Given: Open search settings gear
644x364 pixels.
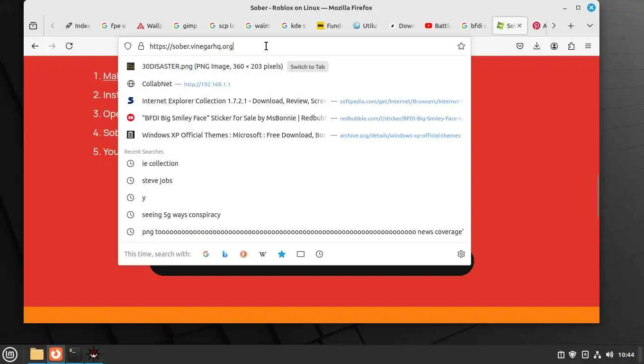Looking at the screenshot, I should point(461,254).
